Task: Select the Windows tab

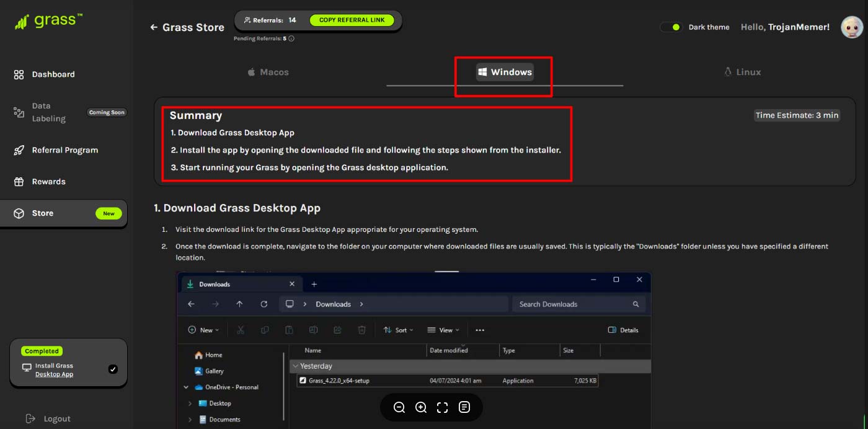Action: 505,72
